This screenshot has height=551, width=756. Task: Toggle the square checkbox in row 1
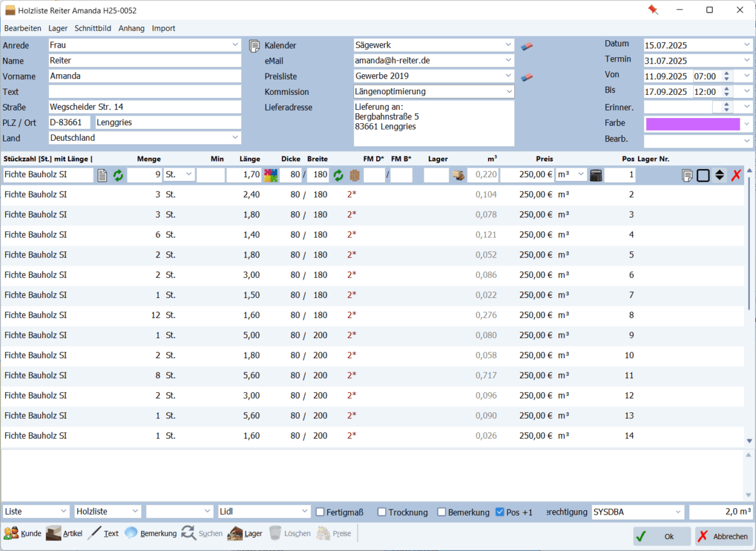click(703, 175)
